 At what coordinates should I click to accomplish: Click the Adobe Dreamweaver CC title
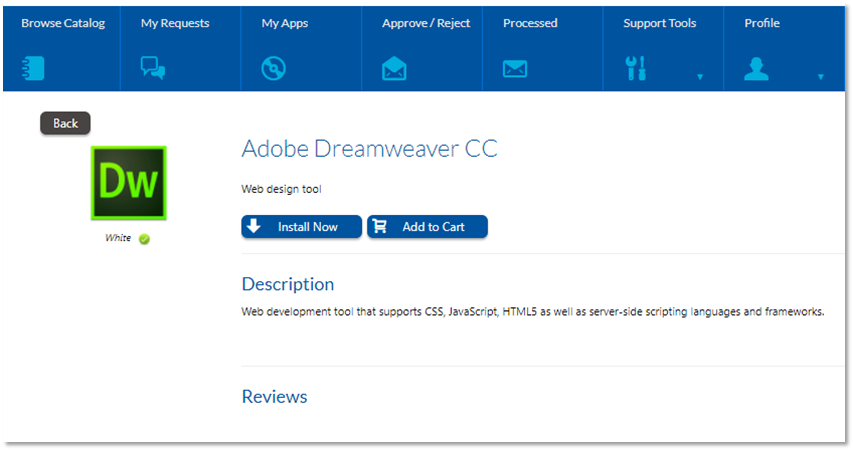click(369, 150)
